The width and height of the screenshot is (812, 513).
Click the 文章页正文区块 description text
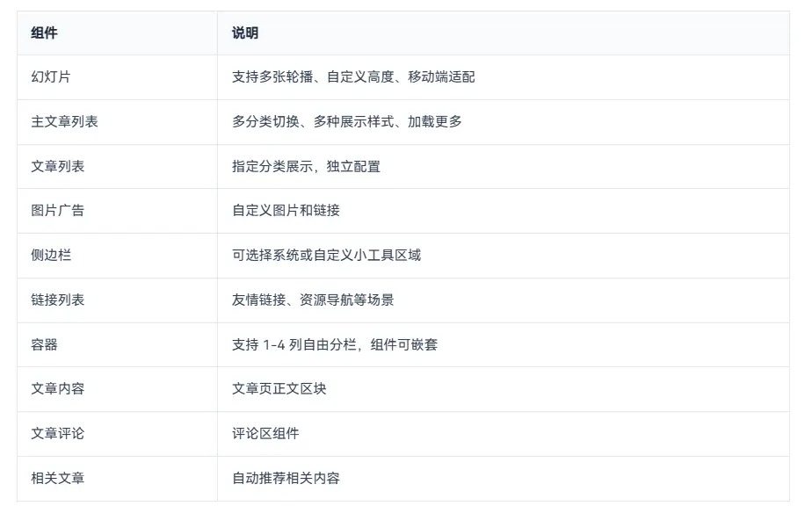tap(279, 388)
